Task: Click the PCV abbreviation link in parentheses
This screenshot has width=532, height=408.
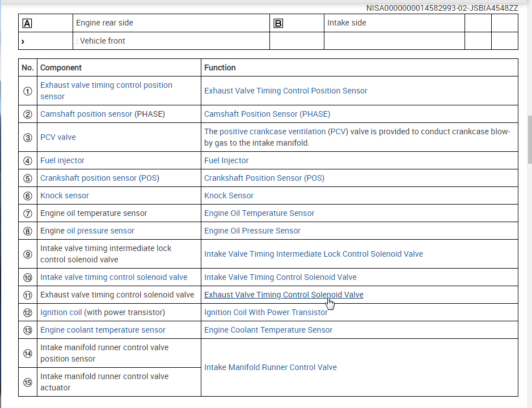Action: pos(338,131)
